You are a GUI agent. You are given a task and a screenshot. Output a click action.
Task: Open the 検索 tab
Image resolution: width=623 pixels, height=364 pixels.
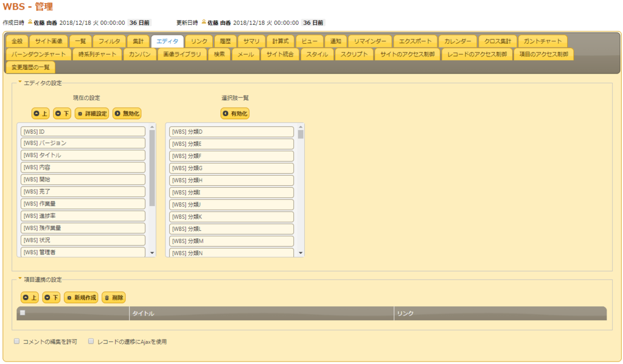tap(219, 54)
